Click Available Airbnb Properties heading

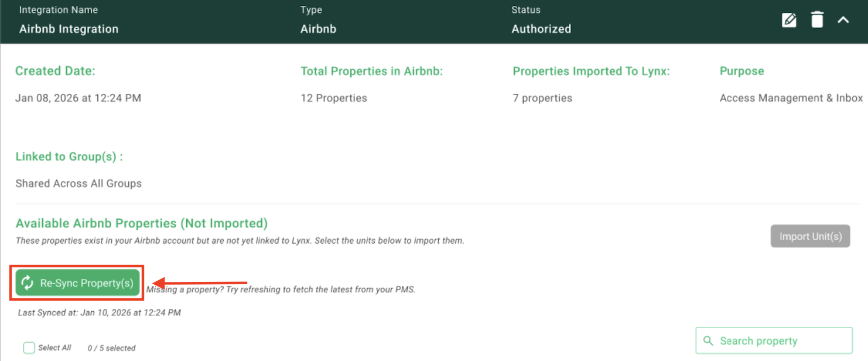click(142, 223)
